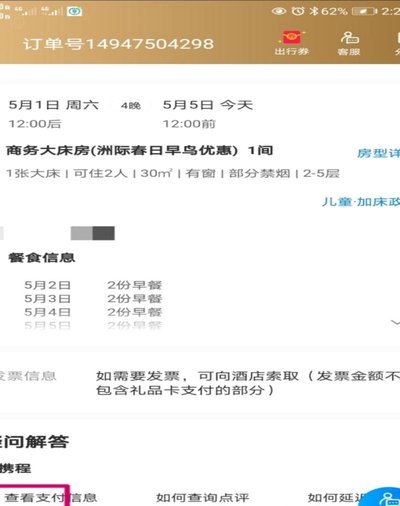Tap the faded 5月5日 meal row
This screenshot has width=400, height=506.
(93, 325)
